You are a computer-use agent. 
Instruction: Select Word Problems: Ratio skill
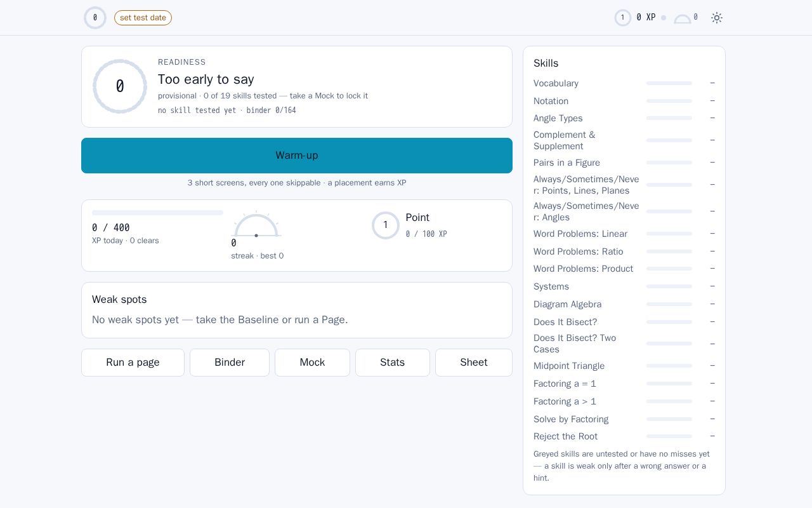click(624, 251)
